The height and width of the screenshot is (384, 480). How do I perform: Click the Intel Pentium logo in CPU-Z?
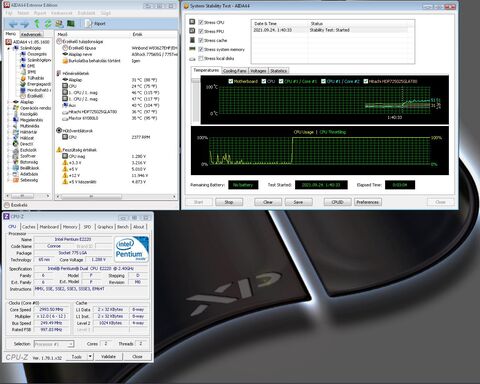132,249
